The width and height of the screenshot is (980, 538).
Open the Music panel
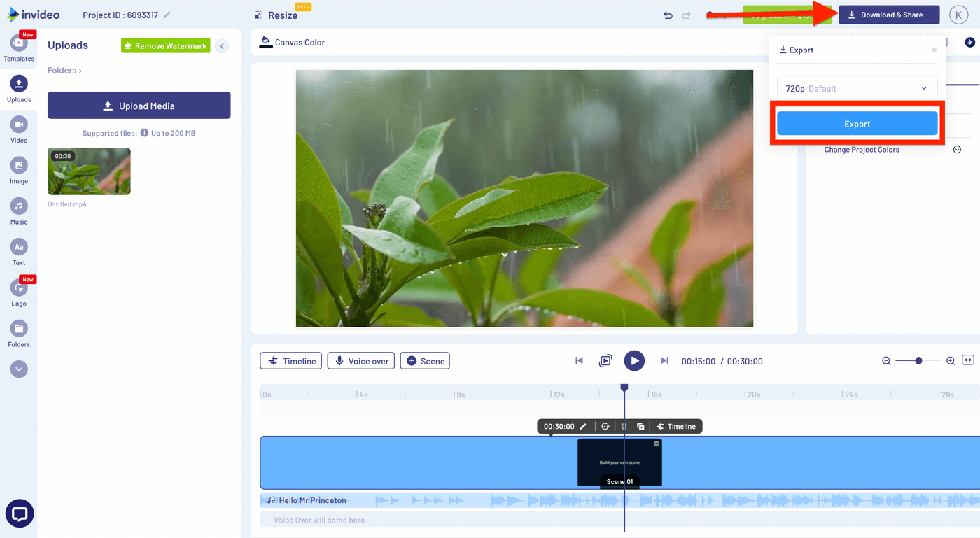pos(19,208)
